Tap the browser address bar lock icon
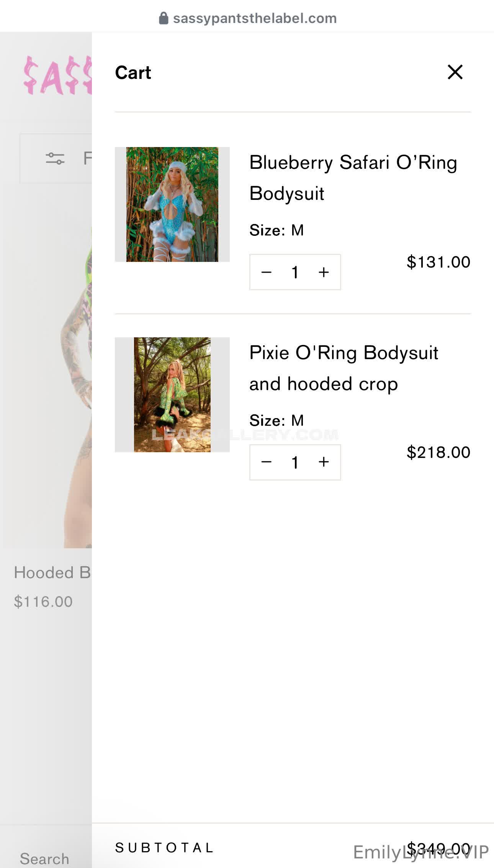Viewport: 494px width, 868px height. [x=164, y=18]
